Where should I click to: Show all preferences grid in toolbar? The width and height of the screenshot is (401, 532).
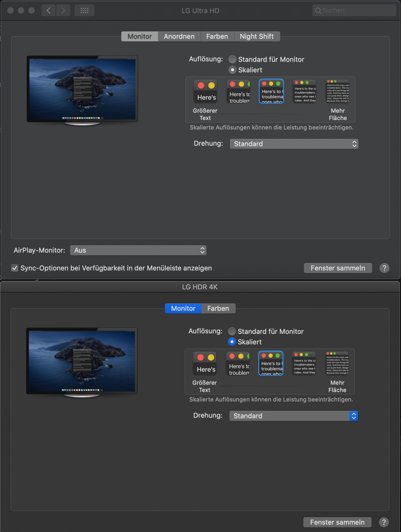(x=84, y=11)
